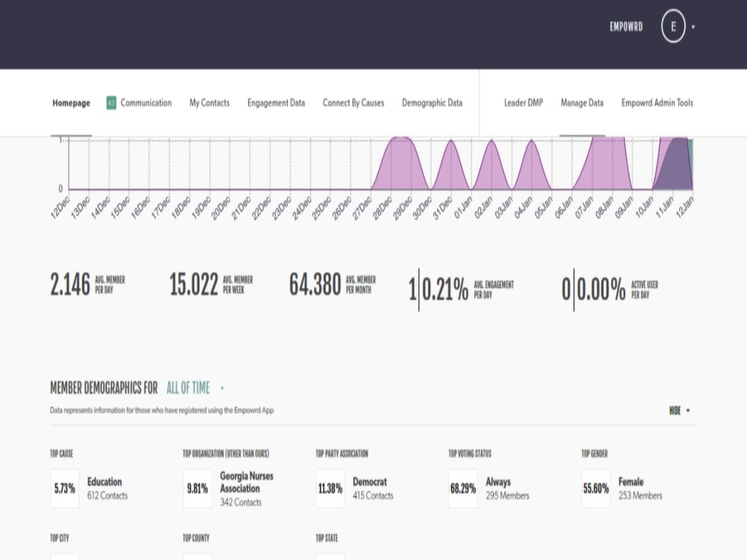Screen dimensions: 747x560
Task: Click the 9.81% organization percentage box
Action: tap(197, 488)
